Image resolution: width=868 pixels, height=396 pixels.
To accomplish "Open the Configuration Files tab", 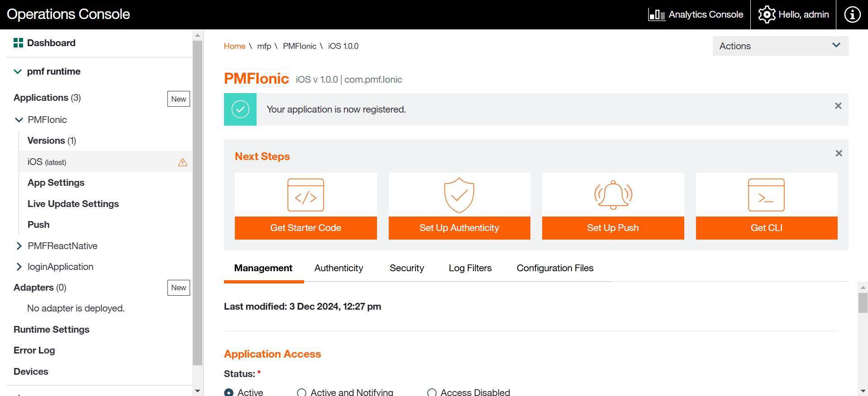I will point(555,268).
